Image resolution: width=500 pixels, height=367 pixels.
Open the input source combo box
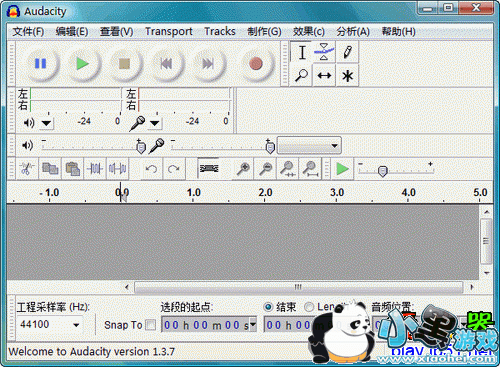pos(309,146)
